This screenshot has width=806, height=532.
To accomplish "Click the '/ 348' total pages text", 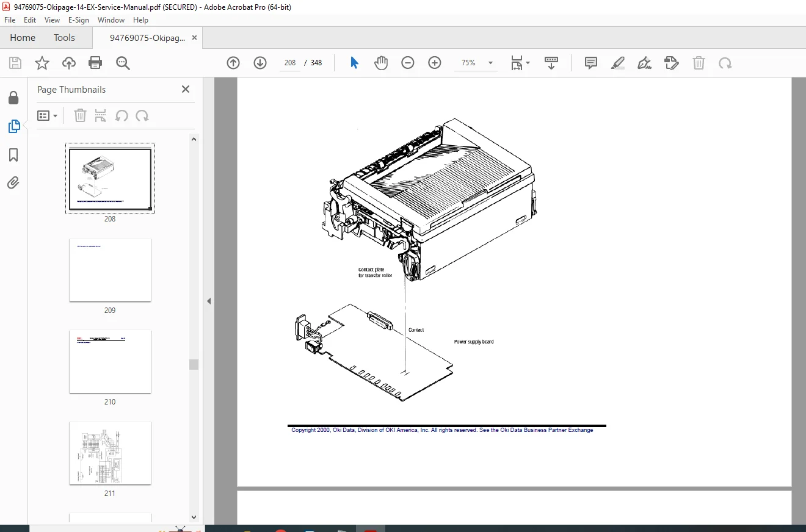I will click(x=313, y=63).
